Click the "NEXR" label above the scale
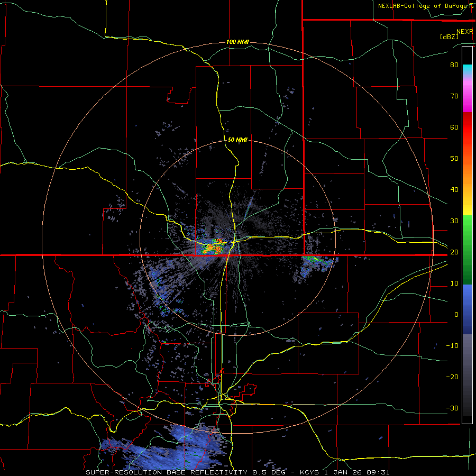Screen dimensions: 476x476 (464, 31)
